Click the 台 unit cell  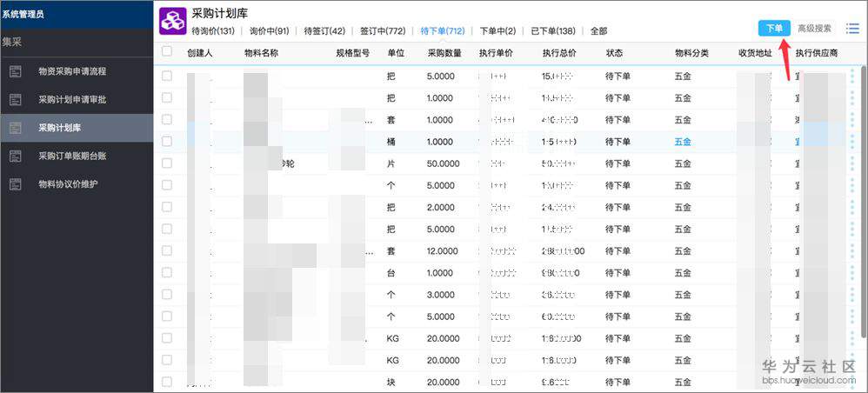(391, 273)
